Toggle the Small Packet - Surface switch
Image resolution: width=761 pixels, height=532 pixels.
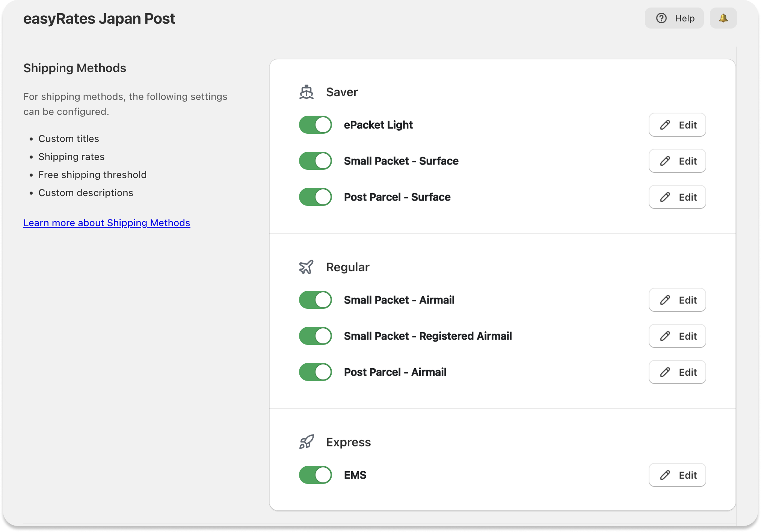point(316,161)
